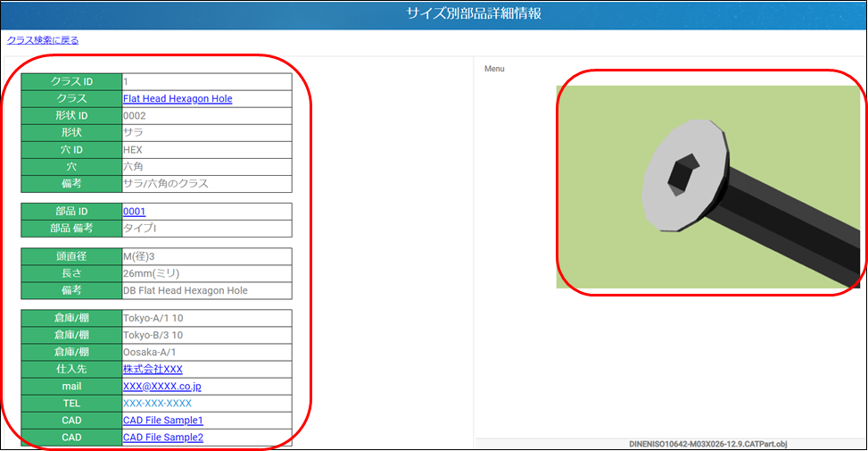Select the 穴 ID value HEX
This screenshot has height=451, width=868.
[207, 150]
